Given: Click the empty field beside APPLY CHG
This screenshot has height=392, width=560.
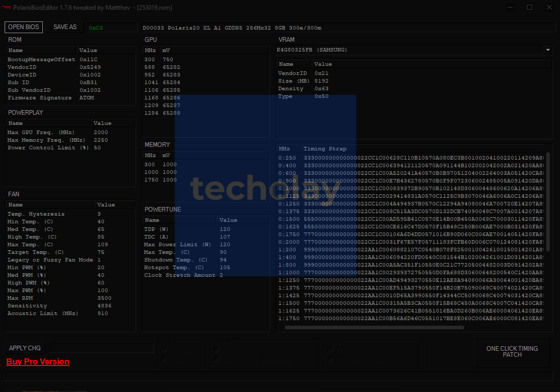Looking at the screenshot, I should 102,348.
